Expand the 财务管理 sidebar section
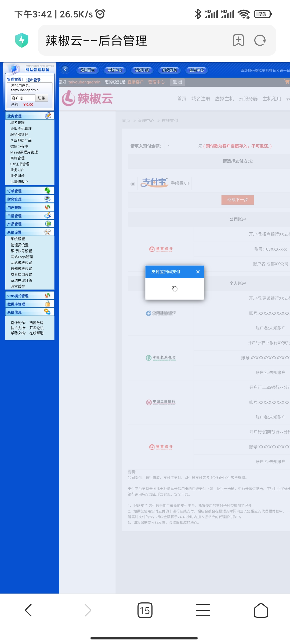This screenshot has height=644, width=290. 30,199
